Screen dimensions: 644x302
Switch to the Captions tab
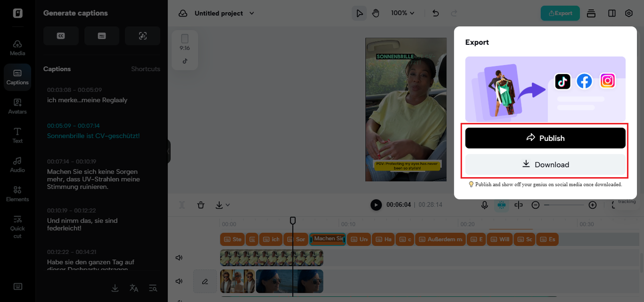tap(57, 69)
